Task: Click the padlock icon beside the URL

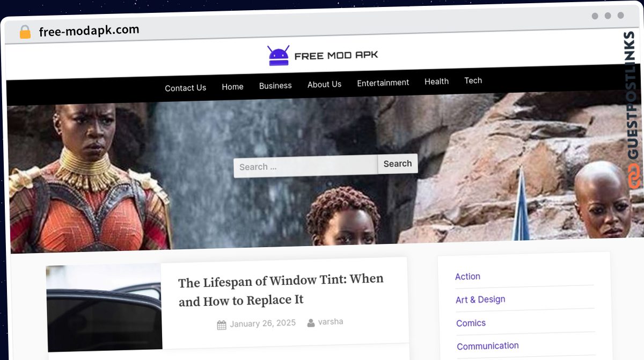Action: pyautogui.click(x=25, y=32)
